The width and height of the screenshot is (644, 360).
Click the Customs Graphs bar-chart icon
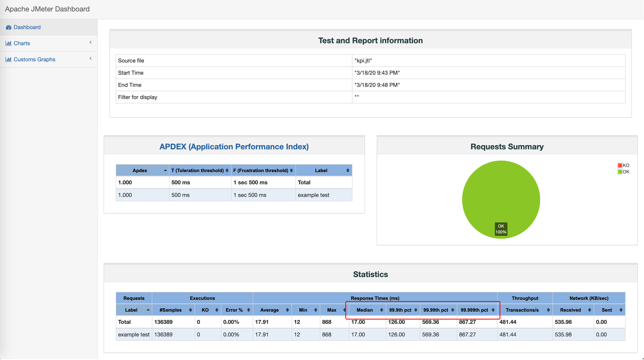(8, 59)
